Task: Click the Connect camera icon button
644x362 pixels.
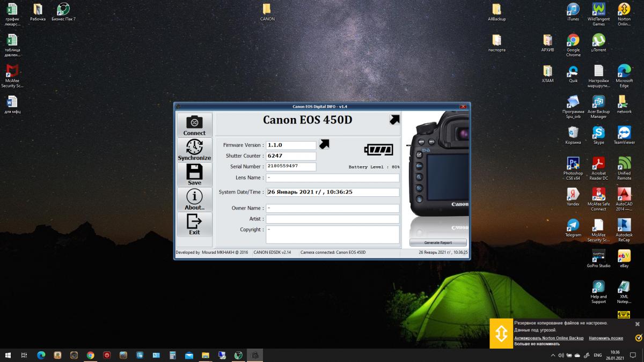Action: click(194, 124)
